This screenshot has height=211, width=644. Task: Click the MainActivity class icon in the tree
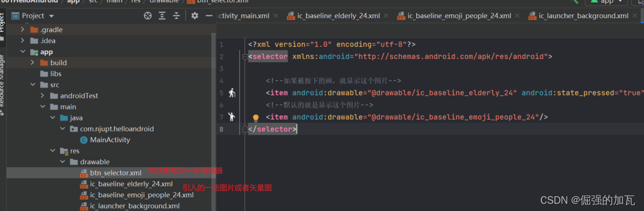coord(84,139)
